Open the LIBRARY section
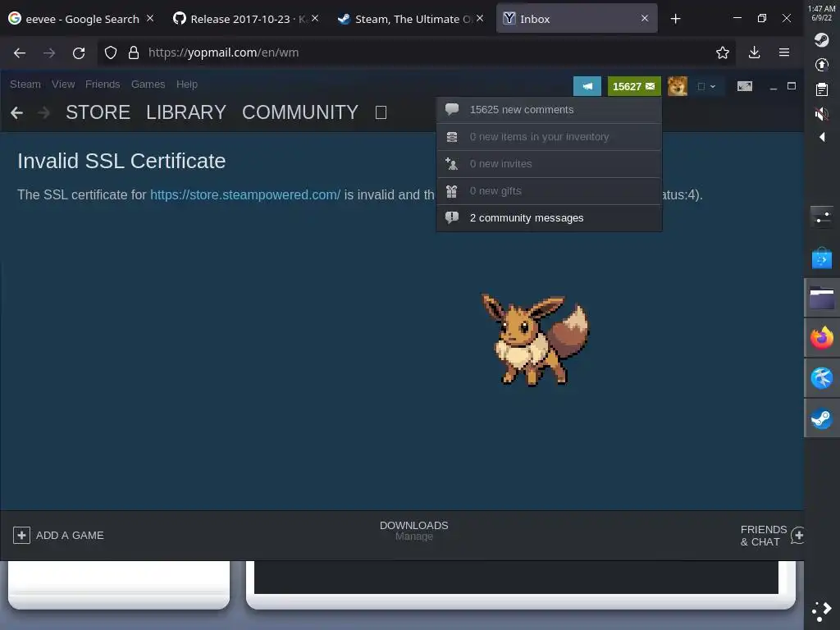Image resolution: width=840 pixels, height=630 pixels. pyautogui.click(x=186, y=112)
